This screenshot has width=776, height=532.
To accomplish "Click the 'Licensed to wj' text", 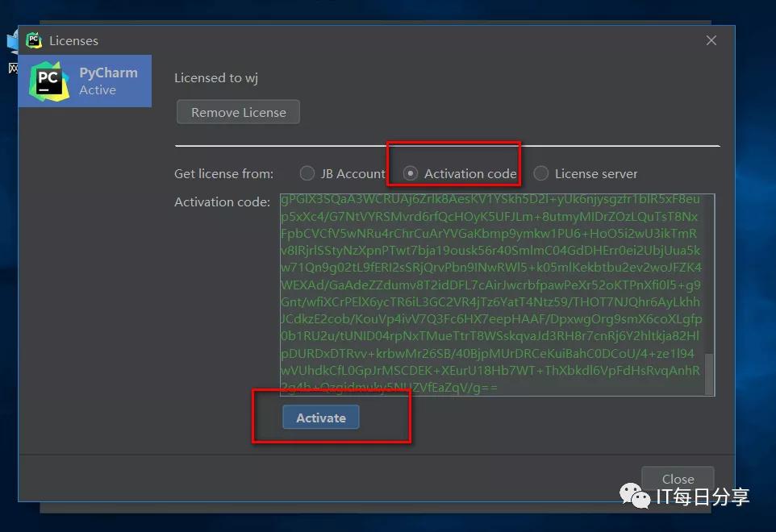I will (215, 78).
